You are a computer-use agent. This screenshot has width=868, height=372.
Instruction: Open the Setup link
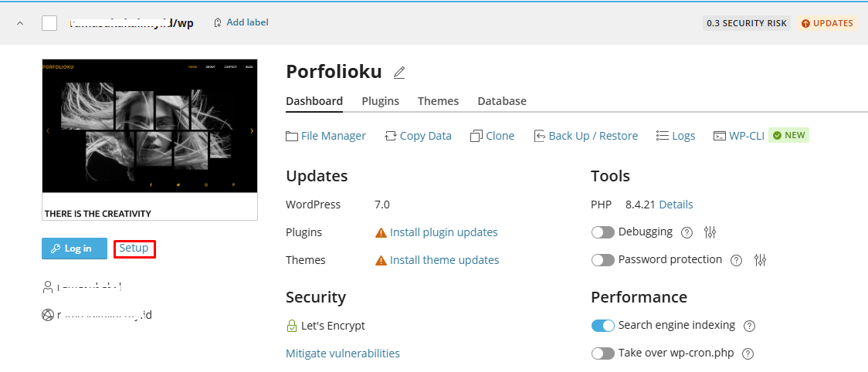[x=134, y=248]
